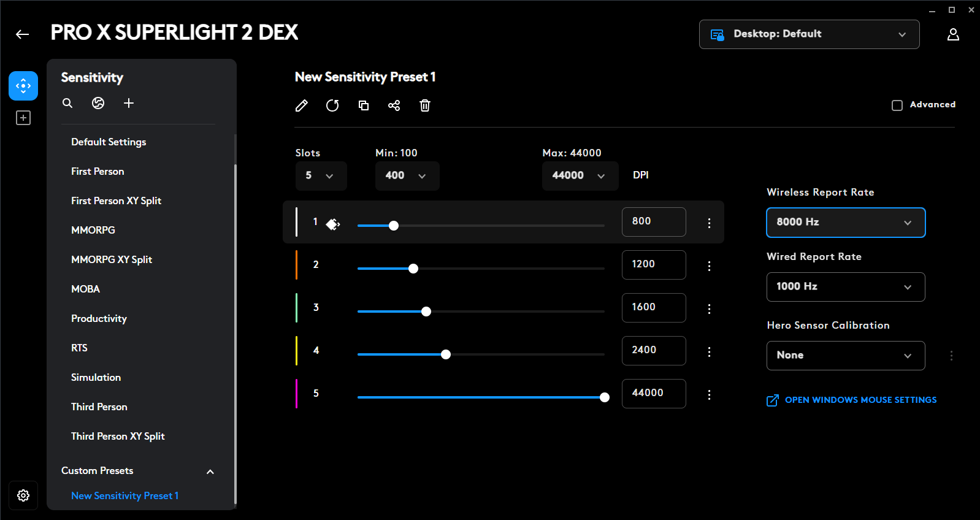Screen dimensions: 980x520
Task: Open the user account icon
Action: pyautogui.click(x=953, y=34)
